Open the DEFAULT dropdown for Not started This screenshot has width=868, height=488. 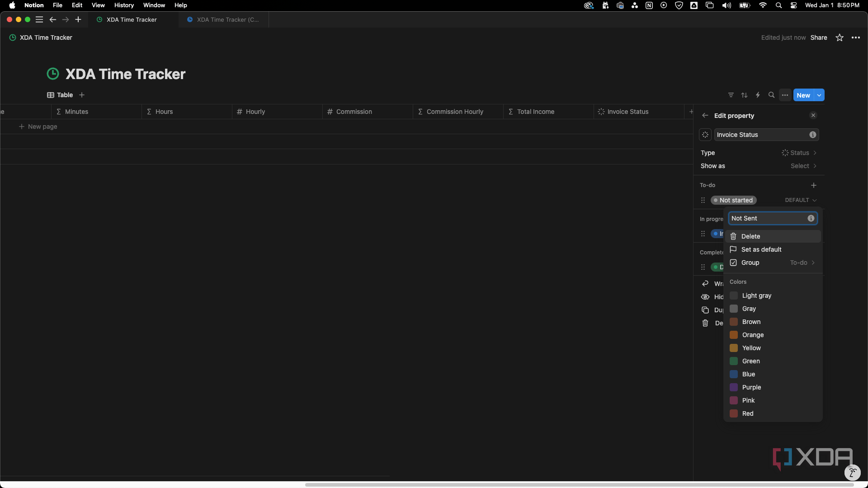pyautogui.click(x=801, y=200)
